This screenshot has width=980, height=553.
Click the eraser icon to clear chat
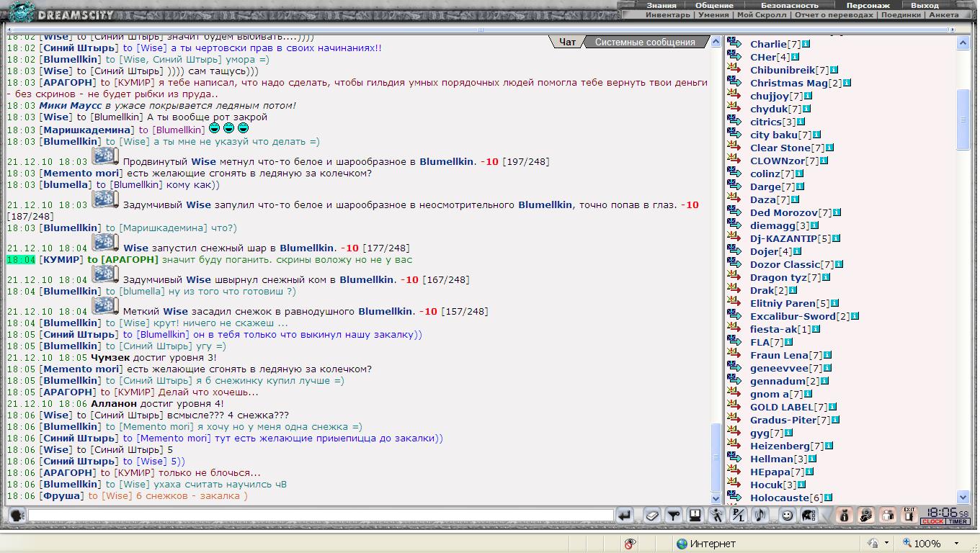(651, 516)
